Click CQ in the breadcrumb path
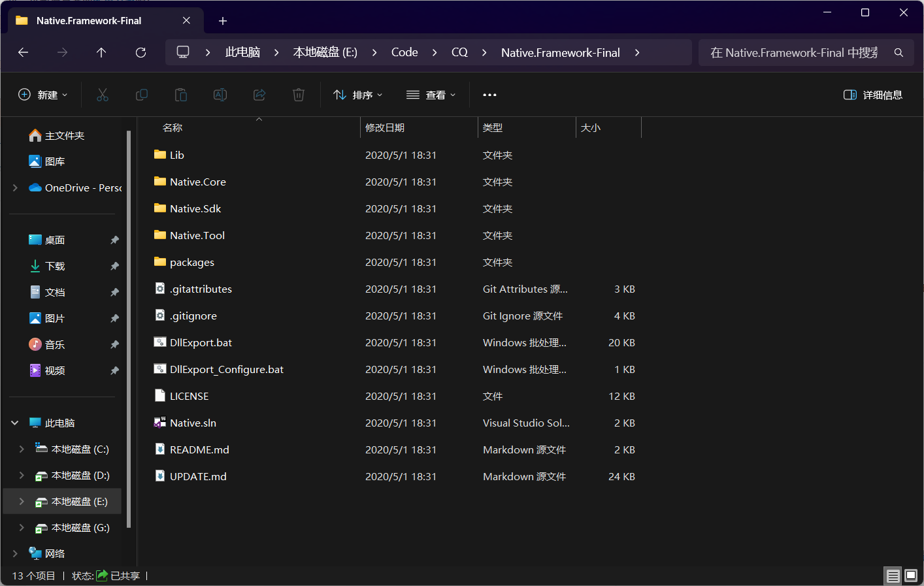The image size is (924, 586). tap(459, 52)
